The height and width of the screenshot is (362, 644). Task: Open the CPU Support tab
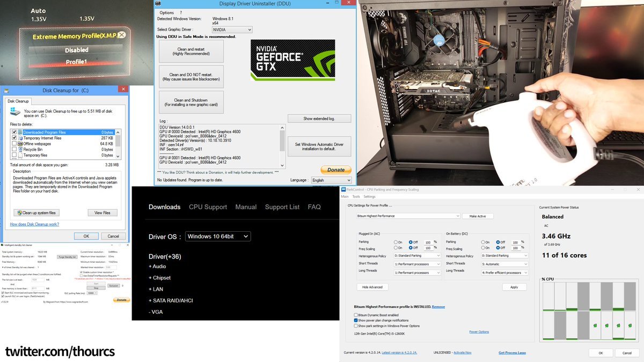(208, 207)
